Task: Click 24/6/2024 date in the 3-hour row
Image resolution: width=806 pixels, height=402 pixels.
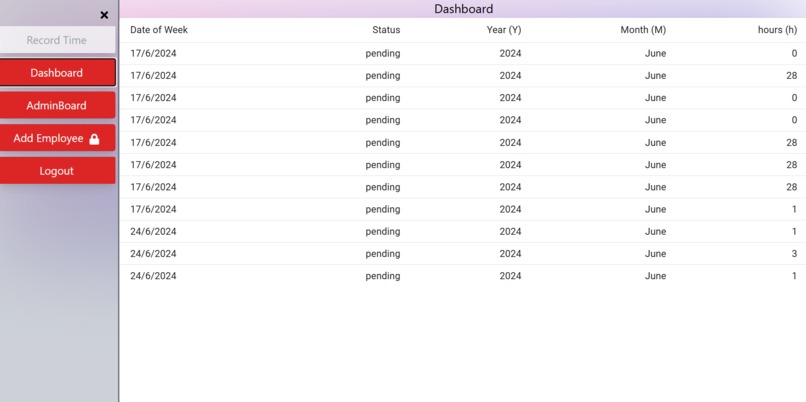Action: click(x=153, y=253)
